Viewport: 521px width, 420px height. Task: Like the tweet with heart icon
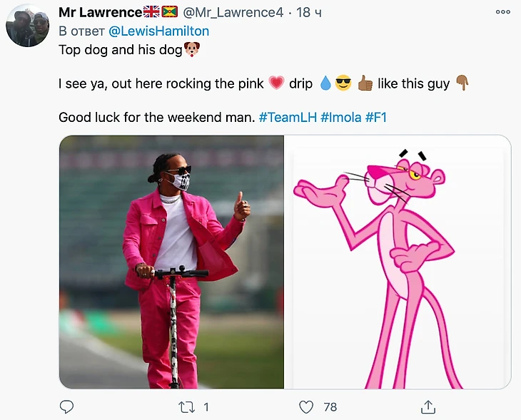(306, 407)
